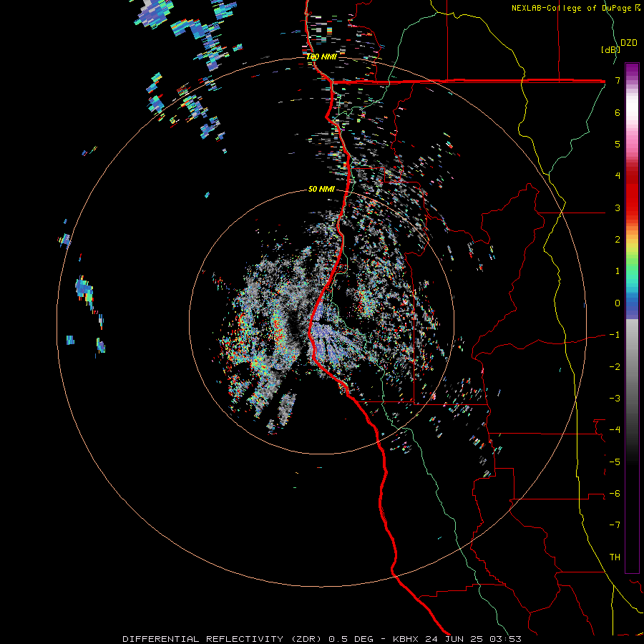Click the "4" value on color scale
This screenshot has height=644, width=644.
(x=618, y=176)
